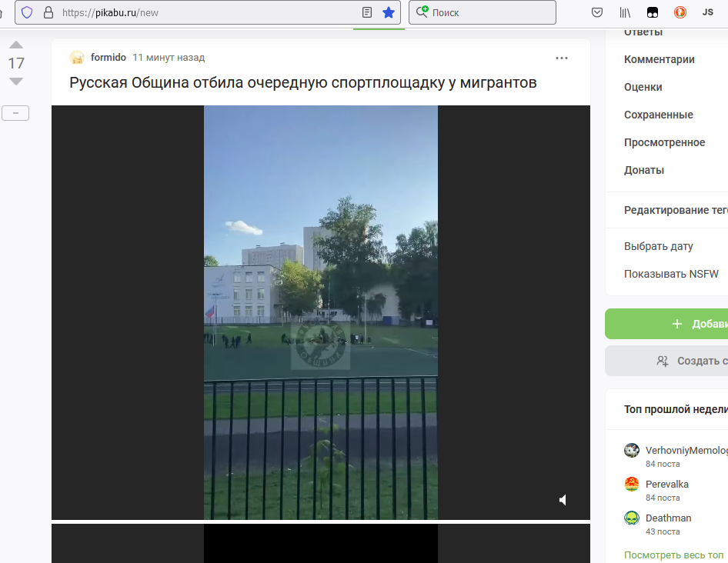Screen dimensions: 728x563
Task: Open Сохраненные in the sidebar
Action: coord(659,115)
